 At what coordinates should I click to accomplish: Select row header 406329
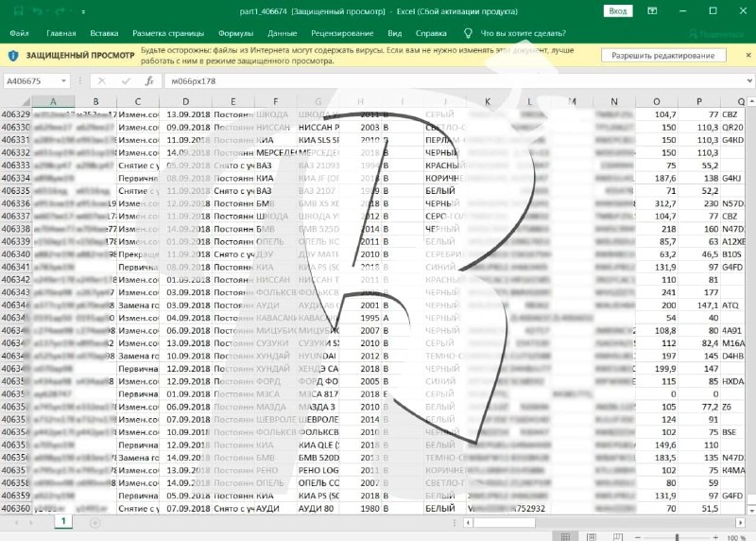point(16,114)
